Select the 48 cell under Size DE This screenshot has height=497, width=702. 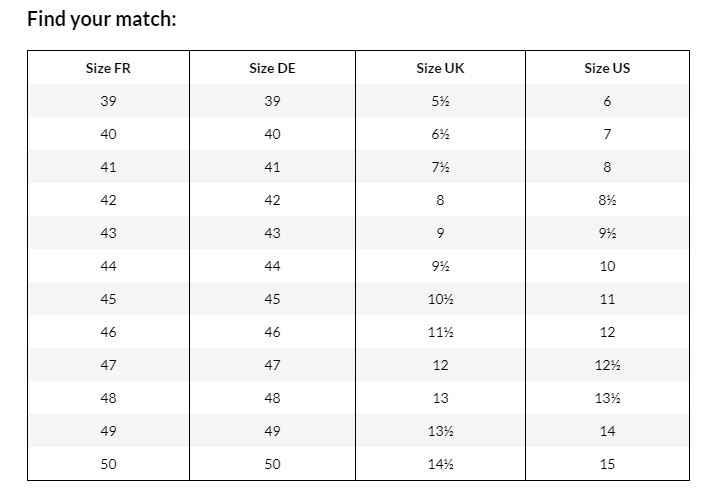tap(272, 398)
